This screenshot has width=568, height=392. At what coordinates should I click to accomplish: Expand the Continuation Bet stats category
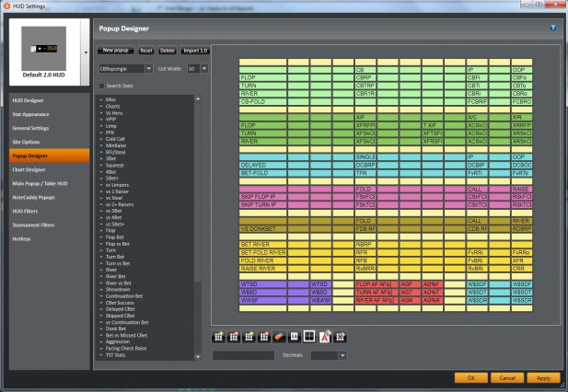101,296
